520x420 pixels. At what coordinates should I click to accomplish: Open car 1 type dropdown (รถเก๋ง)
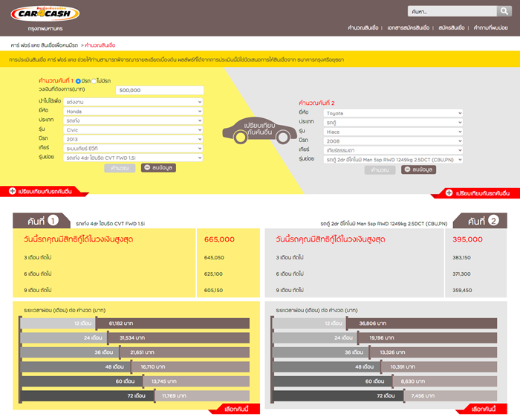[x=133, y=120]
